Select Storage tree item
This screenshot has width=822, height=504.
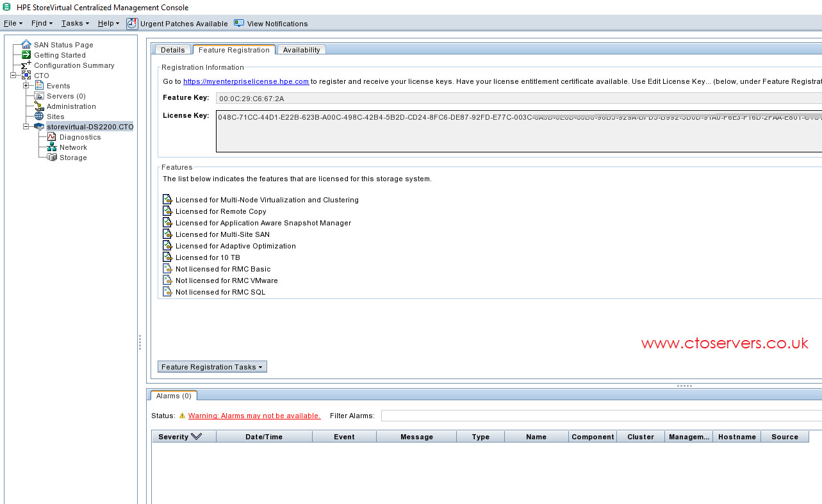pyautogui.click(x=73, y=158)
